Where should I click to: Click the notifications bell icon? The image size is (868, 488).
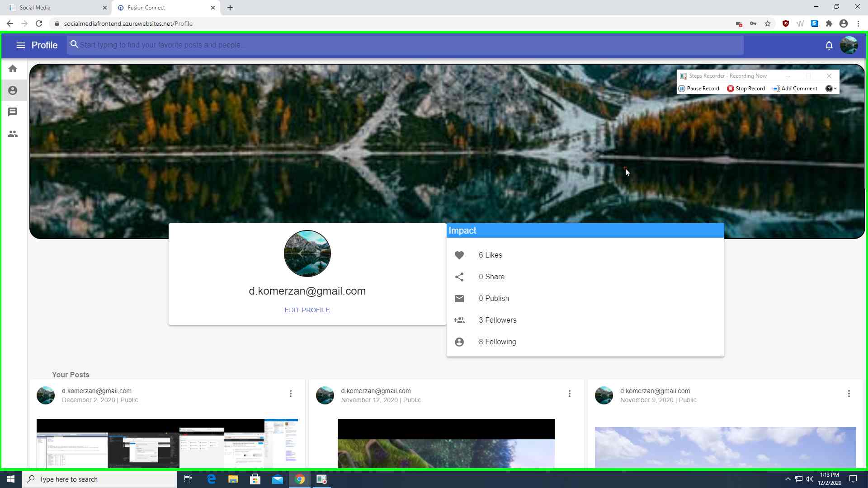point(829,45)
